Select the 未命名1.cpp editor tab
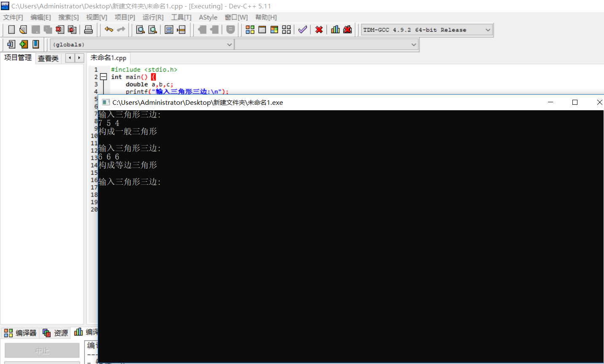This screenshot has height=364, width=604. tap(108, 58)
